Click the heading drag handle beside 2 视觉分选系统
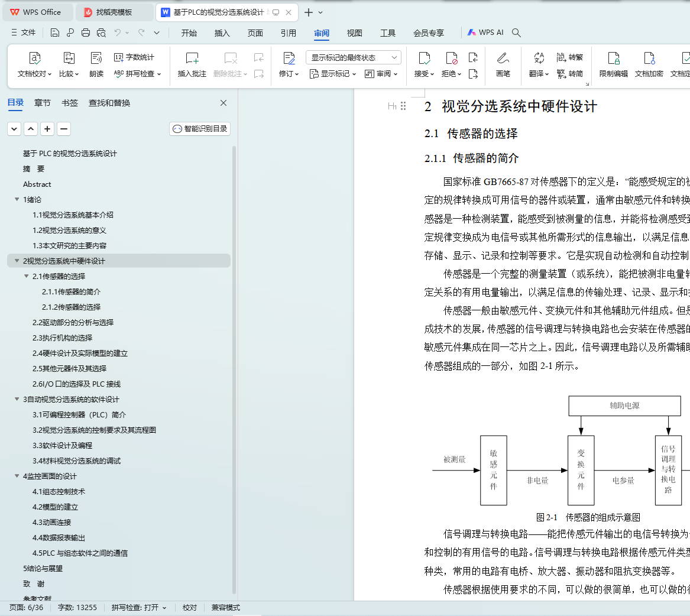690x616 pixels. (x=403, y=106)
